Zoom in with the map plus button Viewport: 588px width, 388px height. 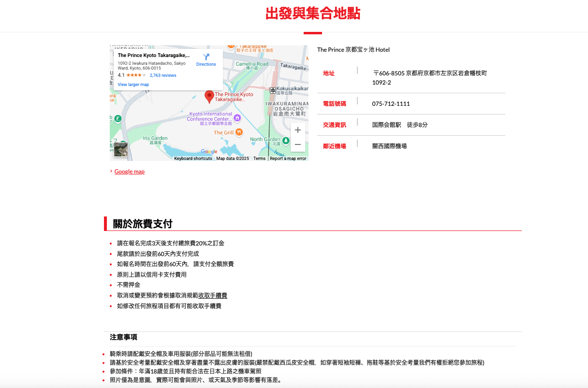click(298, 130)
